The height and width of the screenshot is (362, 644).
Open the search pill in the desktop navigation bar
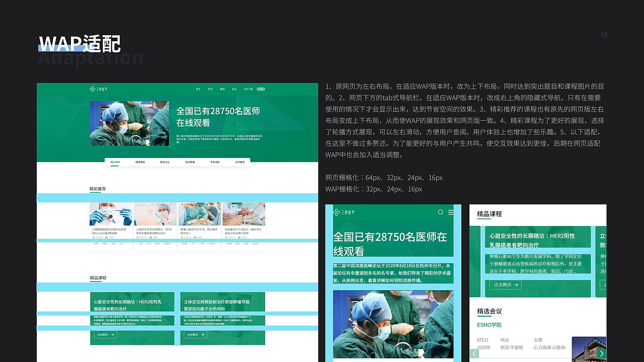pos(261,89)
